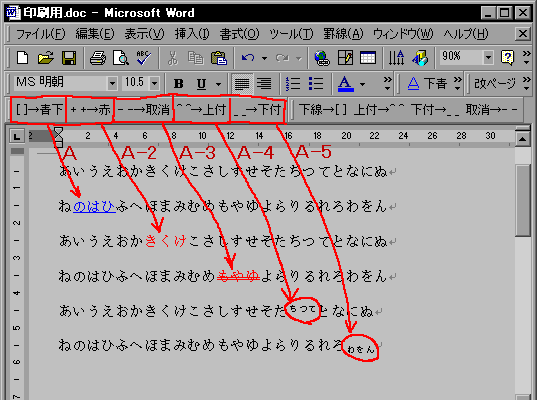
Task: Save the document with floppy icon
Action: [x=68, y=58]
